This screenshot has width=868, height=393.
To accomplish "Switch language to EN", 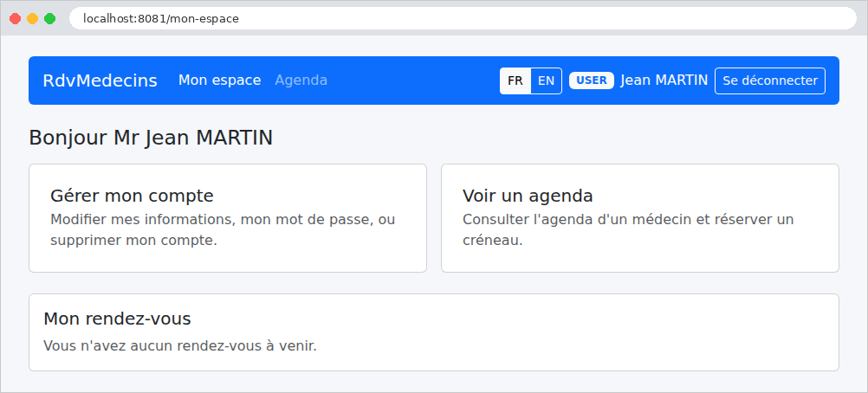I will (547, 81).
